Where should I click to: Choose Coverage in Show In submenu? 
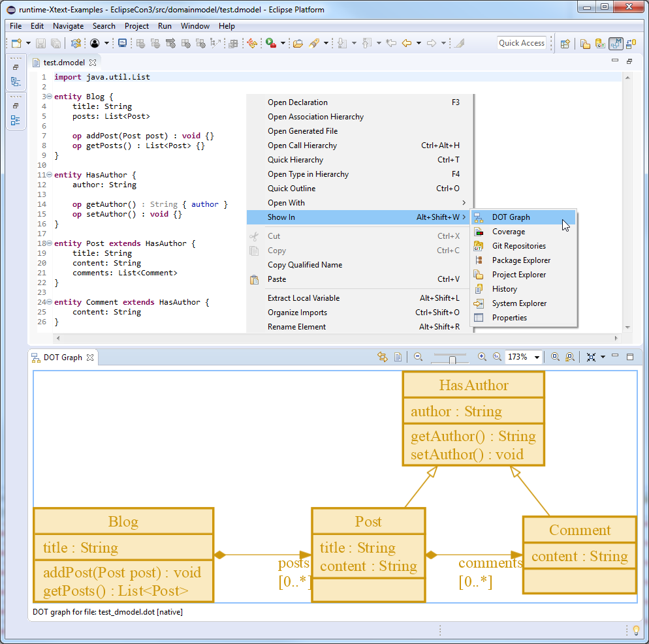tap(524, 232)
